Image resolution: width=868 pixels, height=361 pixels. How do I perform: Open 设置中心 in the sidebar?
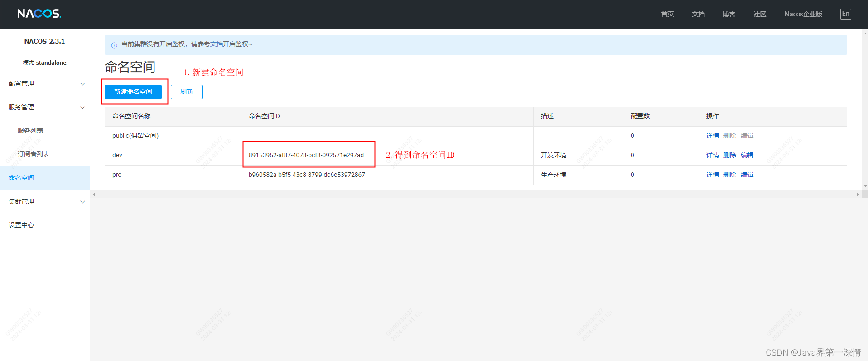pos(21,225)
